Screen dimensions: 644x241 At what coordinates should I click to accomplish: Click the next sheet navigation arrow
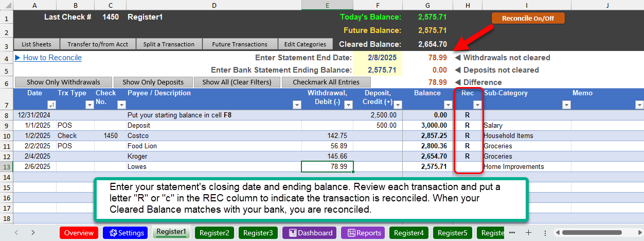33,233
